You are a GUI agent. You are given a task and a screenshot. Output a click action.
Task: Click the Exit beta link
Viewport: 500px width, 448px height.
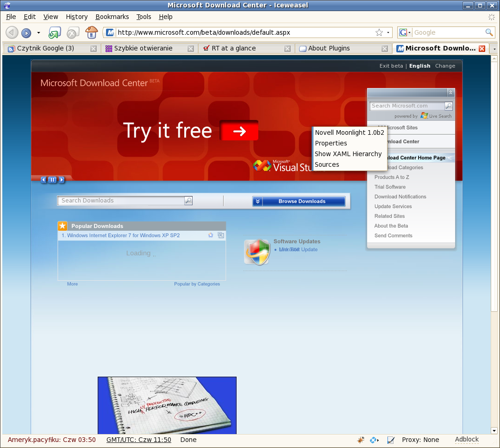coord(391,66)
